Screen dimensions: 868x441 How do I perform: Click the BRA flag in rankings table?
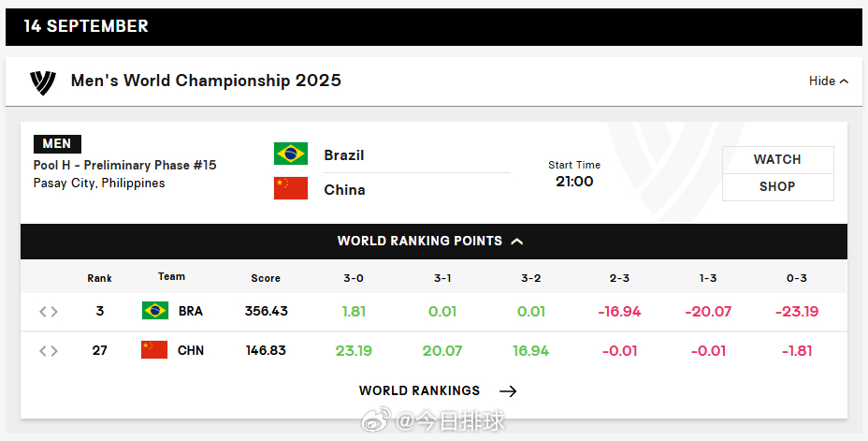pyautogui.click(x=155, y=311)
